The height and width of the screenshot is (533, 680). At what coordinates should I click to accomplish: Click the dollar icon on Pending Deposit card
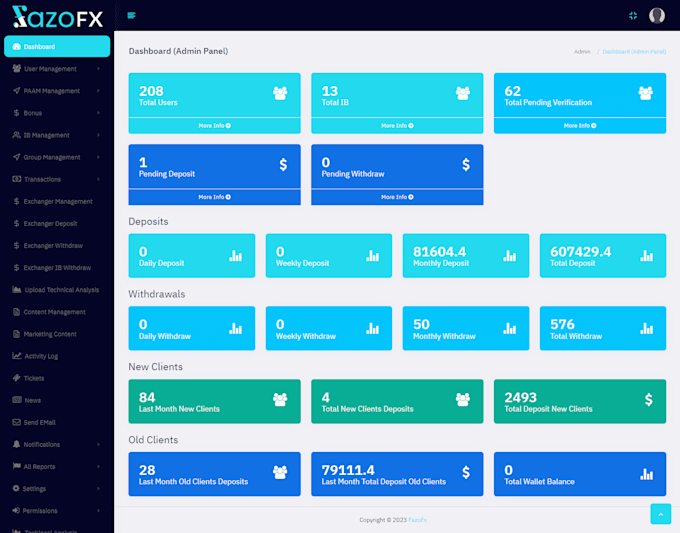coord(283,164)
